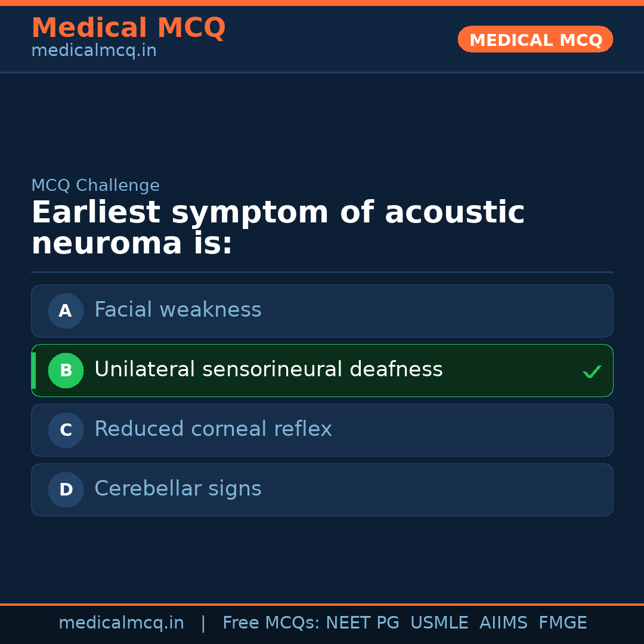Open the USMLE section in footer
This screenshot has width=644, height=644.
pos(439,622)
